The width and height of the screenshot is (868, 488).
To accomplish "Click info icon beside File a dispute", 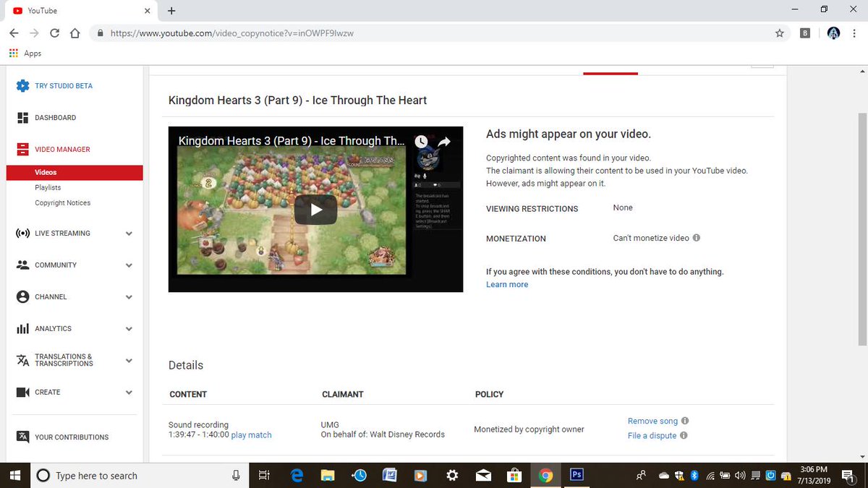I will (684, 435).
